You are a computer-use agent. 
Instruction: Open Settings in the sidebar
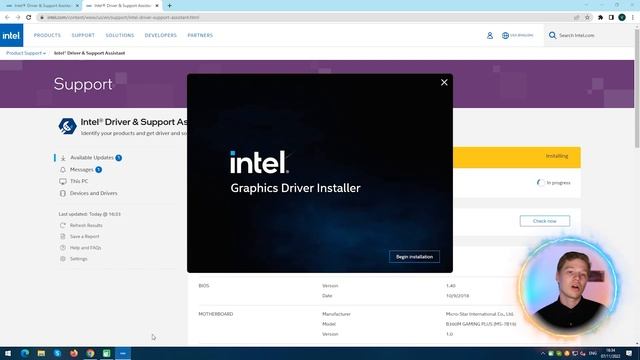coord(78,259)
